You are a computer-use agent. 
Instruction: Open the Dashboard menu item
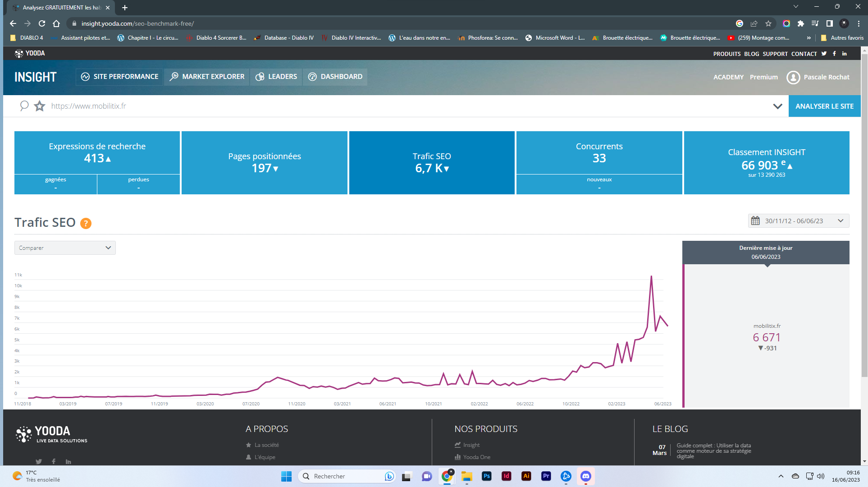(x=335, y=77)
